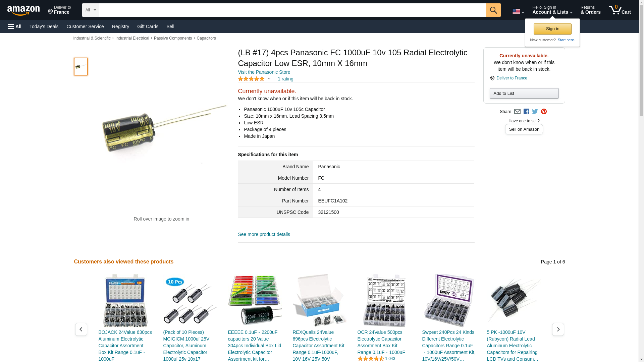
Task: Share product on Facebook icon
Action: coord(526,112)
